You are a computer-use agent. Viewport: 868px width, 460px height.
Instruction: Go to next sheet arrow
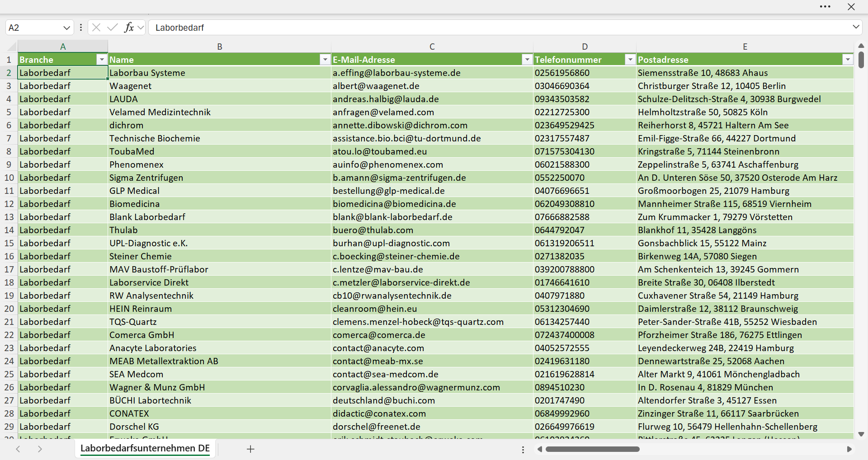pyautogui.click(x=40, y=449)
